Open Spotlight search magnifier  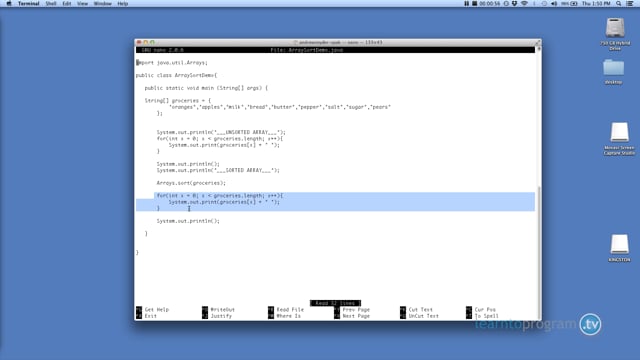tap(619, 4)
